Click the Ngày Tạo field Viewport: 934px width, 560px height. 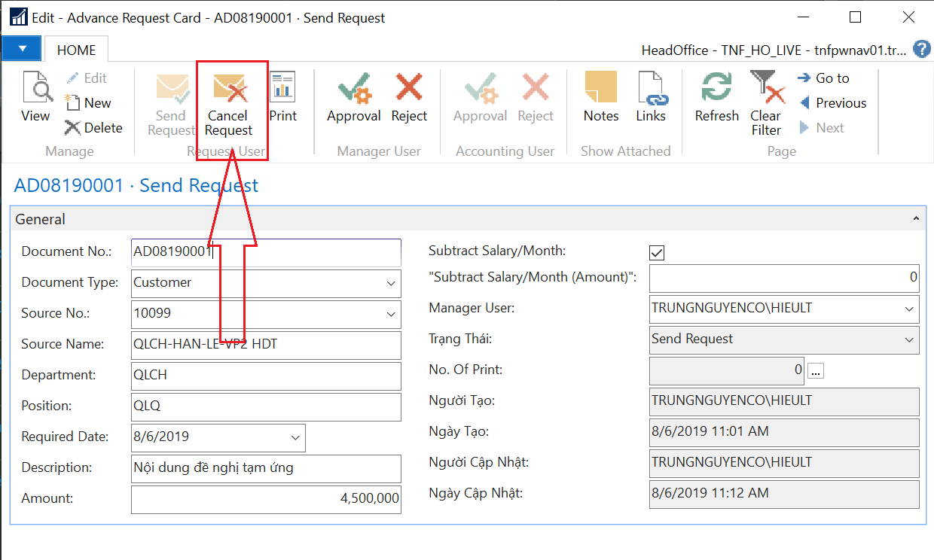[784, 432]
